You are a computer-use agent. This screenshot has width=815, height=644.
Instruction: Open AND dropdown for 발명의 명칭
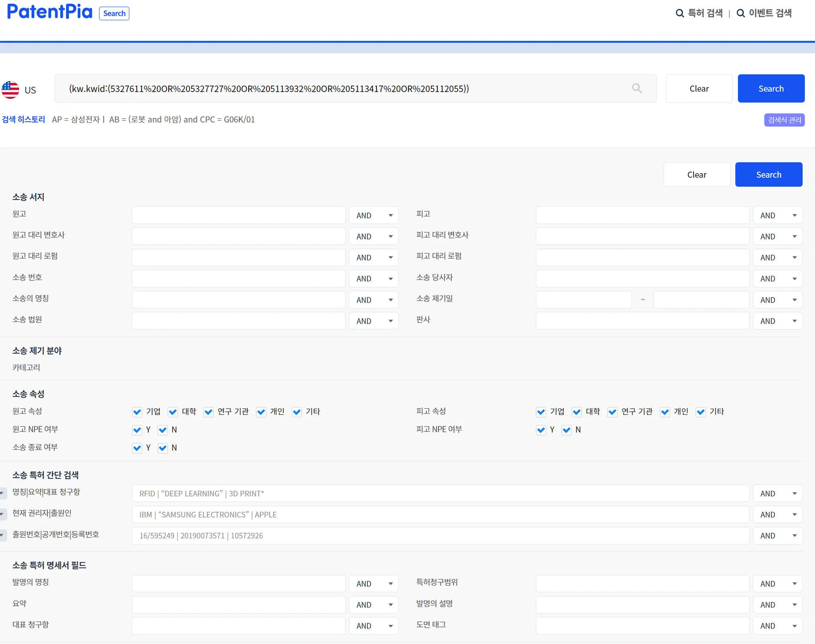(x=374, y=584)
